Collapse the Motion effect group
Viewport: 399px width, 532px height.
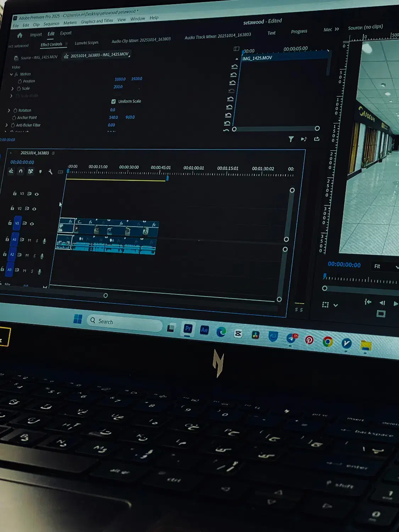point(11,74)
